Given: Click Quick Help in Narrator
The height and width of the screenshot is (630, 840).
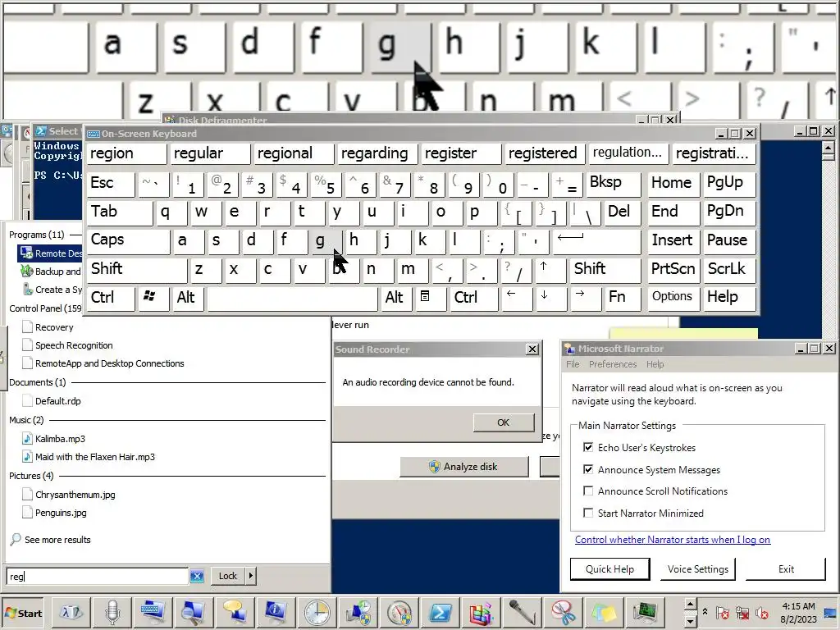Looking at the screenshot, I should click(609, 569).
